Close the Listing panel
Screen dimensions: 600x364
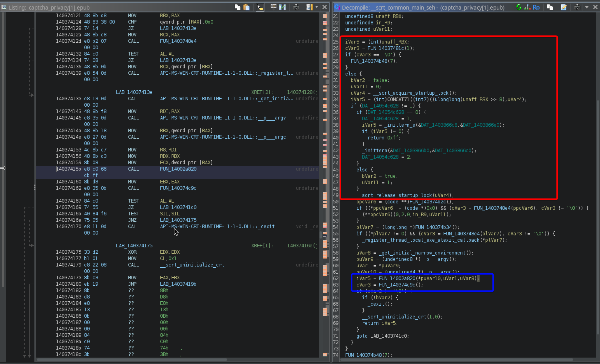coord(324,7)
